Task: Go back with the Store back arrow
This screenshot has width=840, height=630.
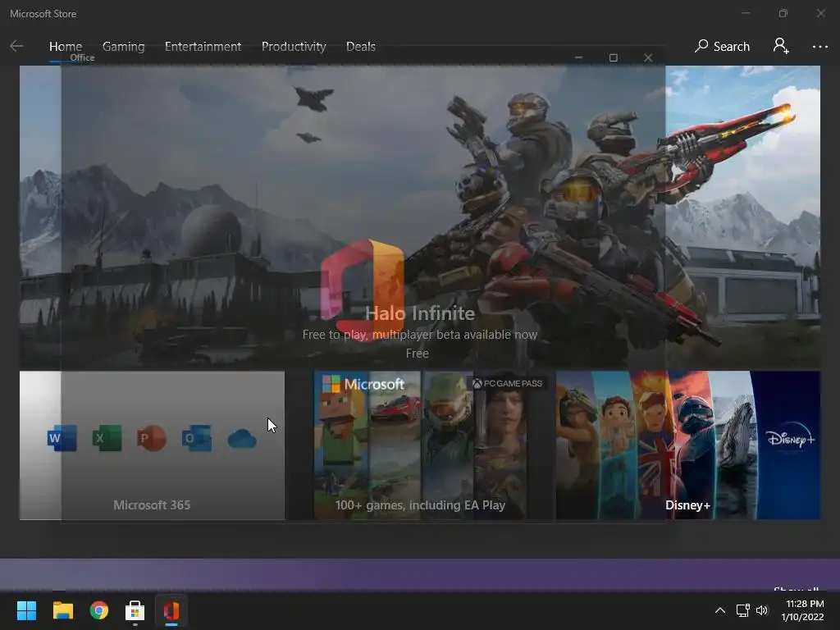Action: (16, 47)
